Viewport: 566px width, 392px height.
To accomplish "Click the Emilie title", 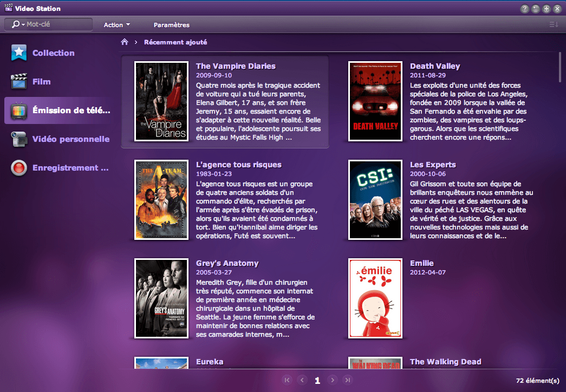I will tap(421, 263).
